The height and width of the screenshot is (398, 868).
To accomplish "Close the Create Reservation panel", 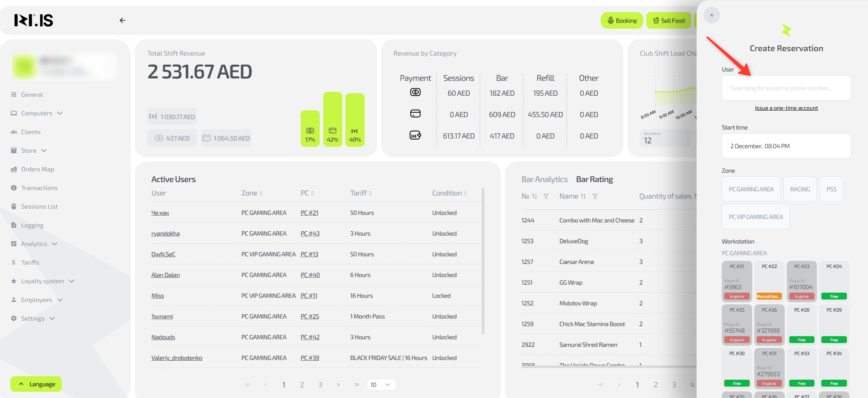I will (x=711, y=15).
